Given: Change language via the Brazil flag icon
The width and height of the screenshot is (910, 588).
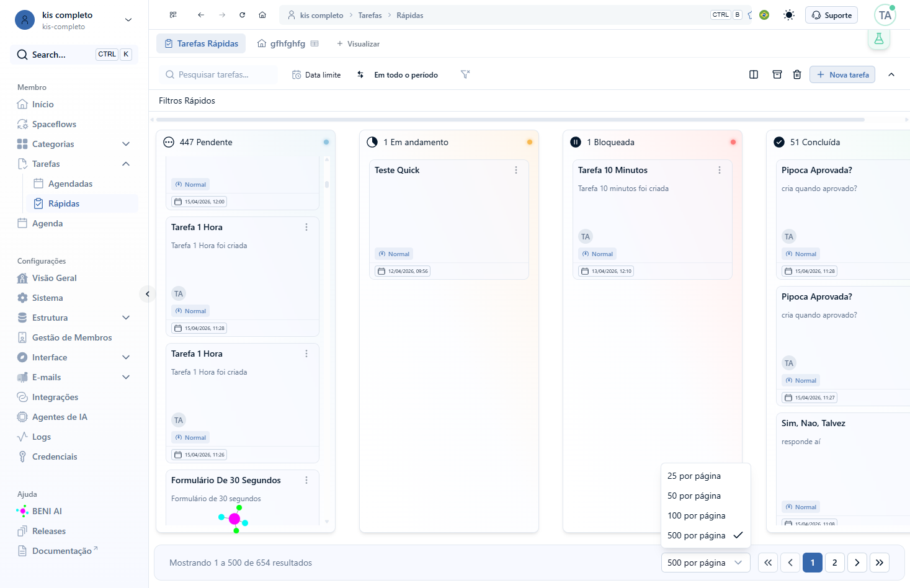Looking at the screenshot, I should click(x=764, y=15).
